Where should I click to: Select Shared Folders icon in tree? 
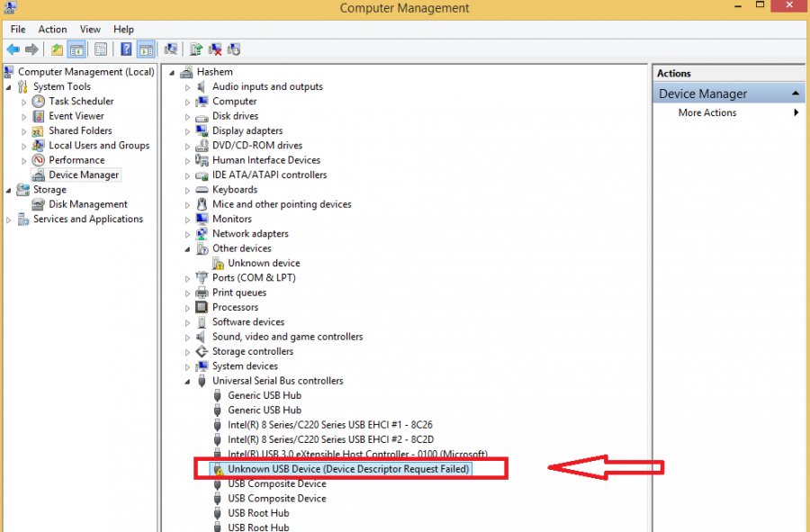[x=38, y=131]
